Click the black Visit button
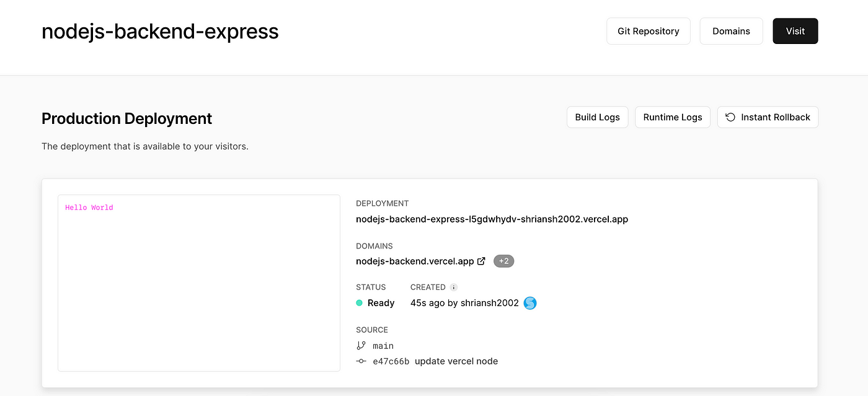This screenshot has height=396, width=868. pyautogui.click(x=795, y=31)
